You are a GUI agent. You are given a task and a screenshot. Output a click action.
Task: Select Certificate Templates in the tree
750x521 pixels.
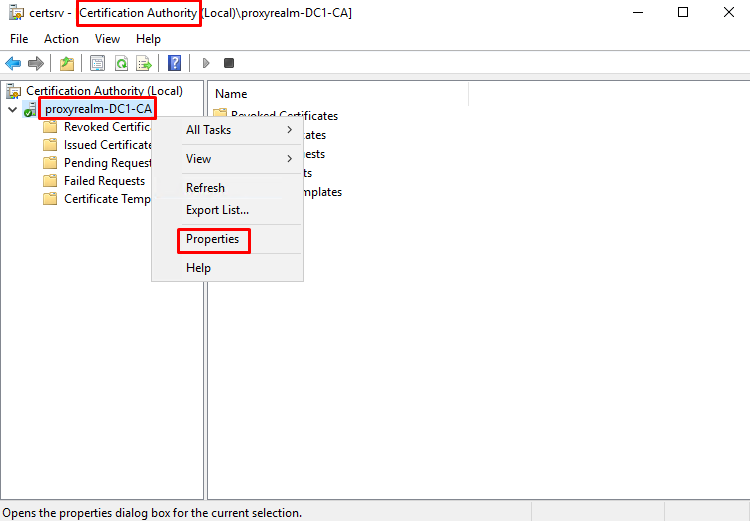click(x=108, y=199)
